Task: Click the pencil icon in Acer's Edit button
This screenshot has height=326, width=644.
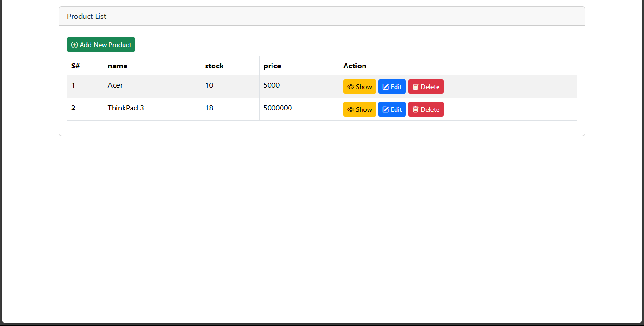Action: pos(386,87)
